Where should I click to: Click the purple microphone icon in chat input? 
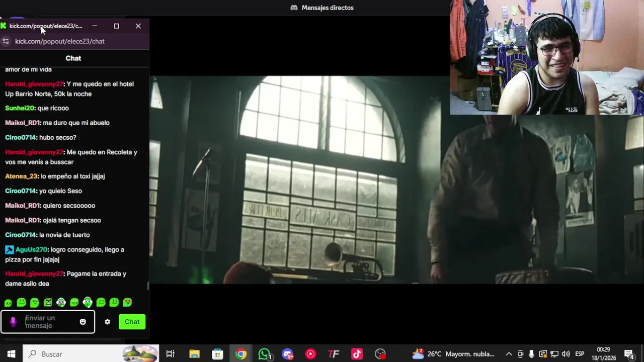coord(13,322)
